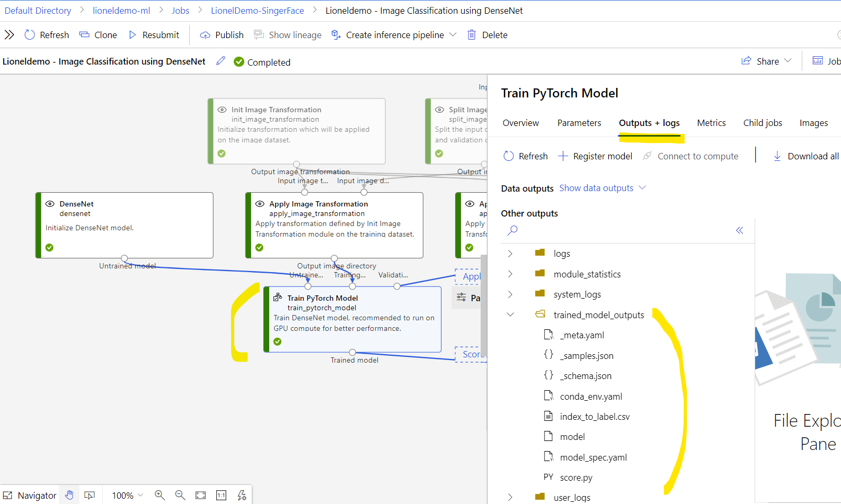Click the trained_model_outputs folder icon

tap(540, 314)
